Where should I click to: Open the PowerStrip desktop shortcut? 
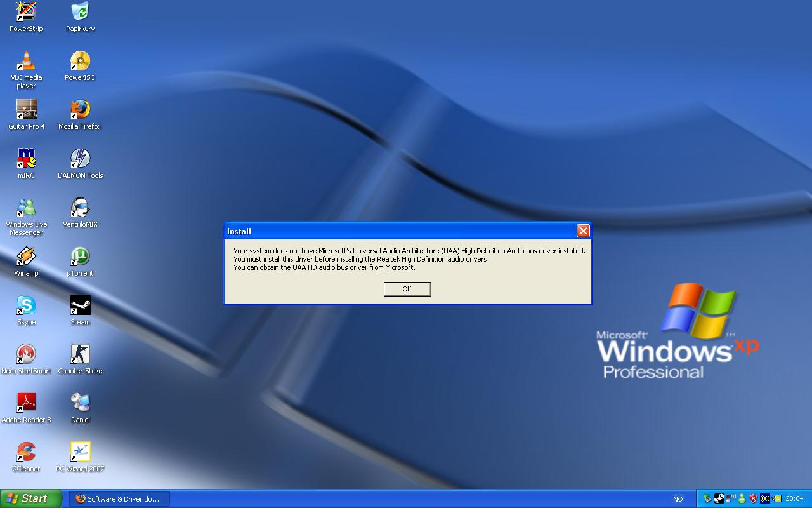point(26,17)
